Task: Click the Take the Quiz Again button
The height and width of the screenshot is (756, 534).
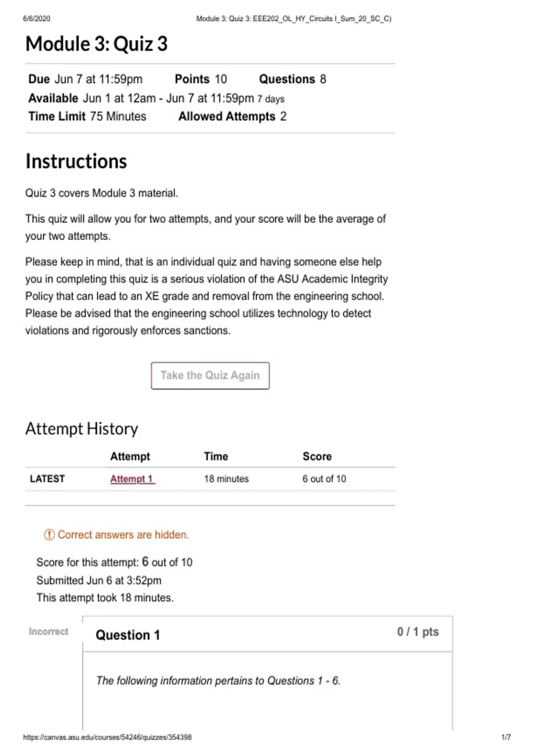Action: coord(210,376)
